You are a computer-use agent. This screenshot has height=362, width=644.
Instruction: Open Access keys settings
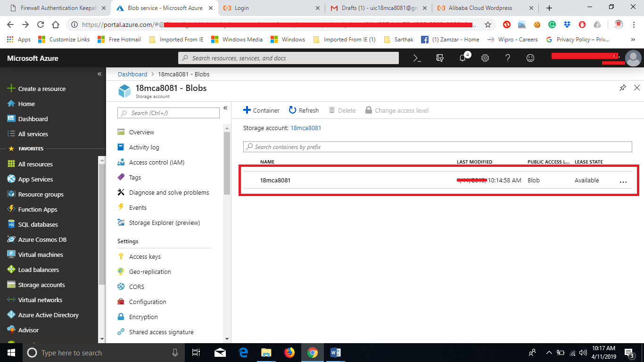139,256
